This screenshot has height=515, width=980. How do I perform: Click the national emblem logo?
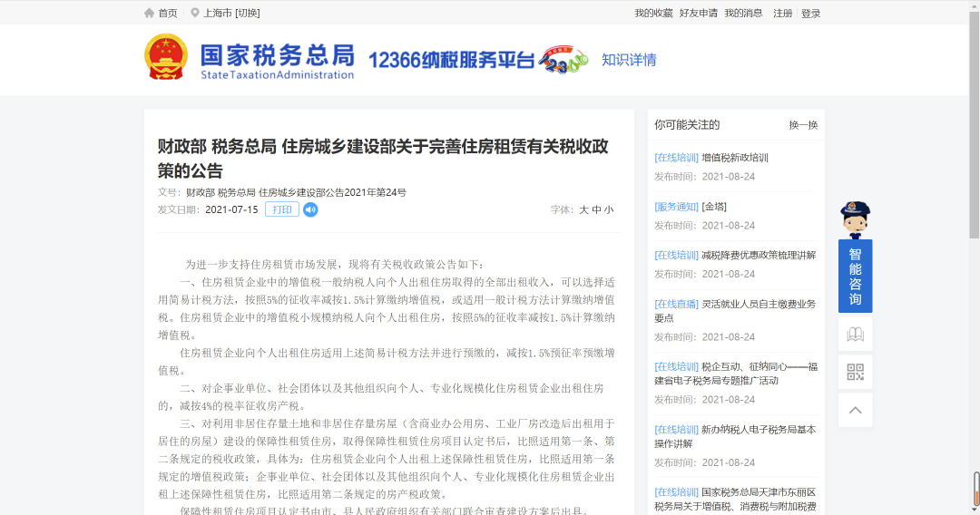(x=166, y=58)
